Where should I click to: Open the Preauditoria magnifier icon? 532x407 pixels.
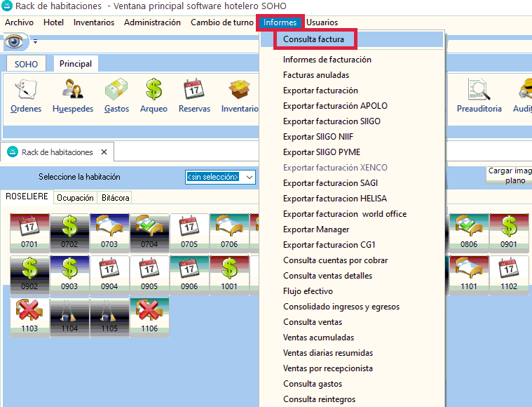pyautogui.click(x=479, y=95)
